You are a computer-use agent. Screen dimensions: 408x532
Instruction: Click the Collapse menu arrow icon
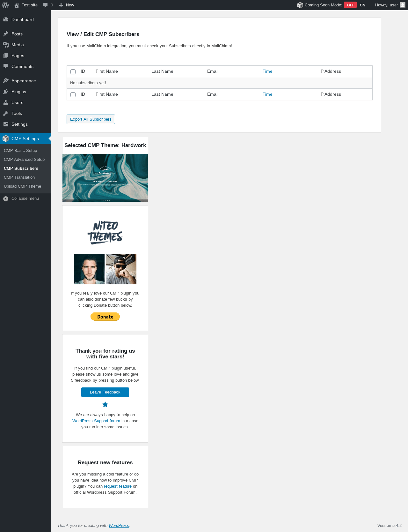point(6,199)
